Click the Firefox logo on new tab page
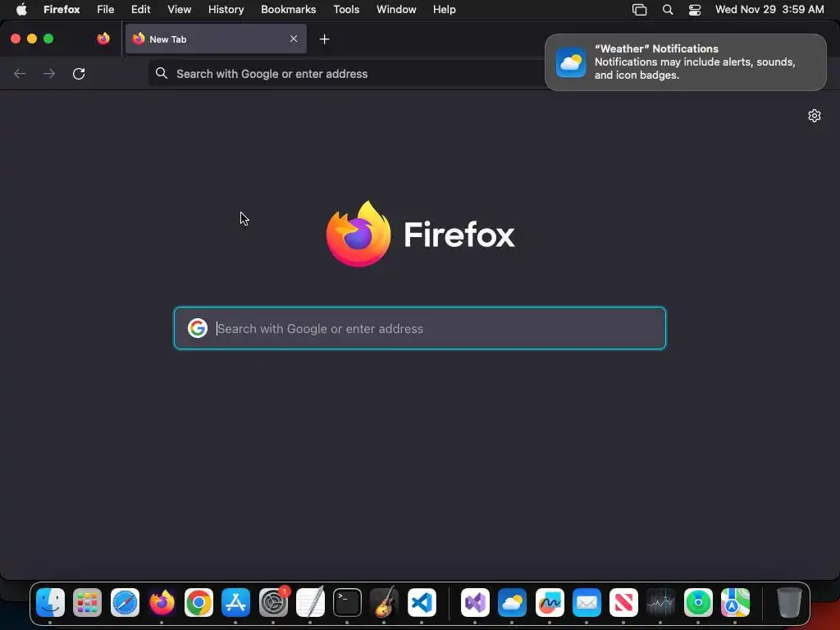840x630 pixels. (x=358, y=234)
